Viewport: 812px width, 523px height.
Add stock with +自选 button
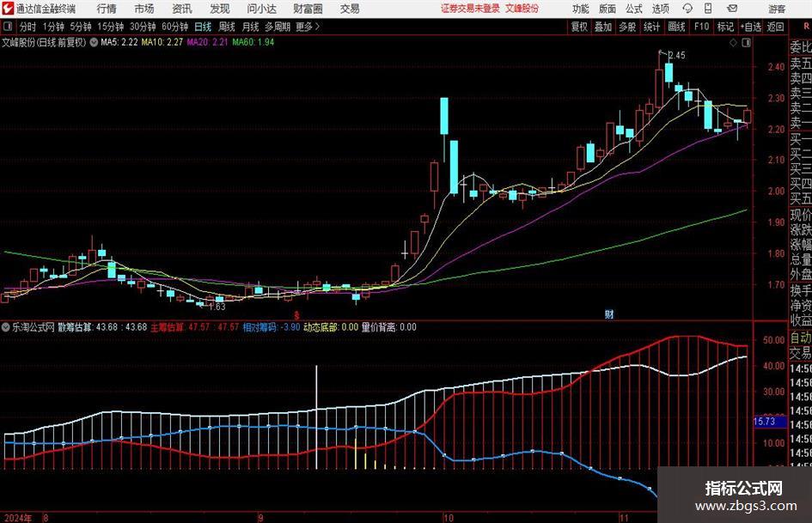click(751, 27)
